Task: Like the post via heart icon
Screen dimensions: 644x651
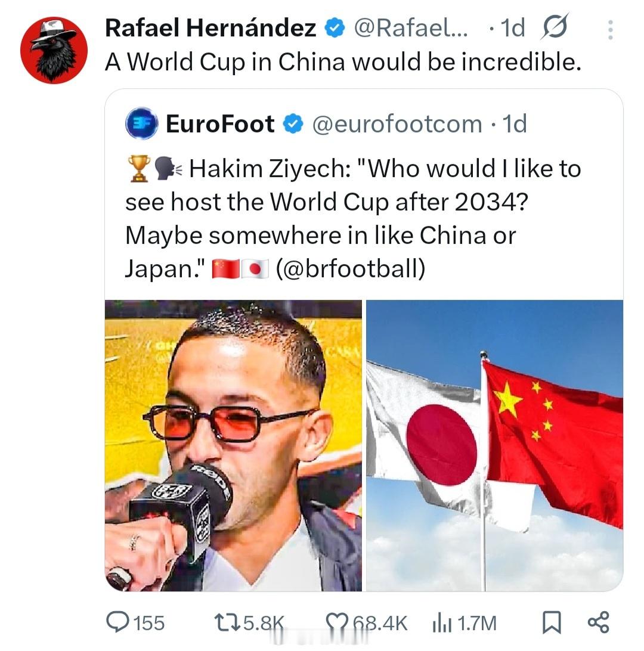Action: tap(336, 623)
